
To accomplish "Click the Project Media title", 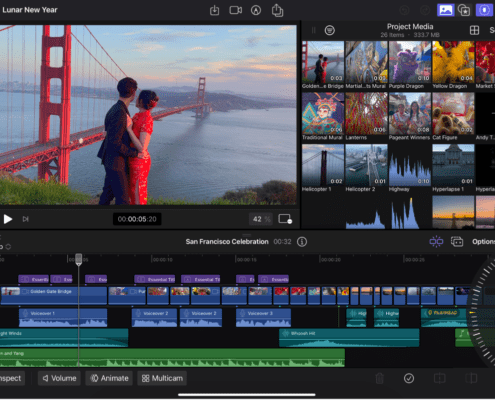I will tap(410, 27).
